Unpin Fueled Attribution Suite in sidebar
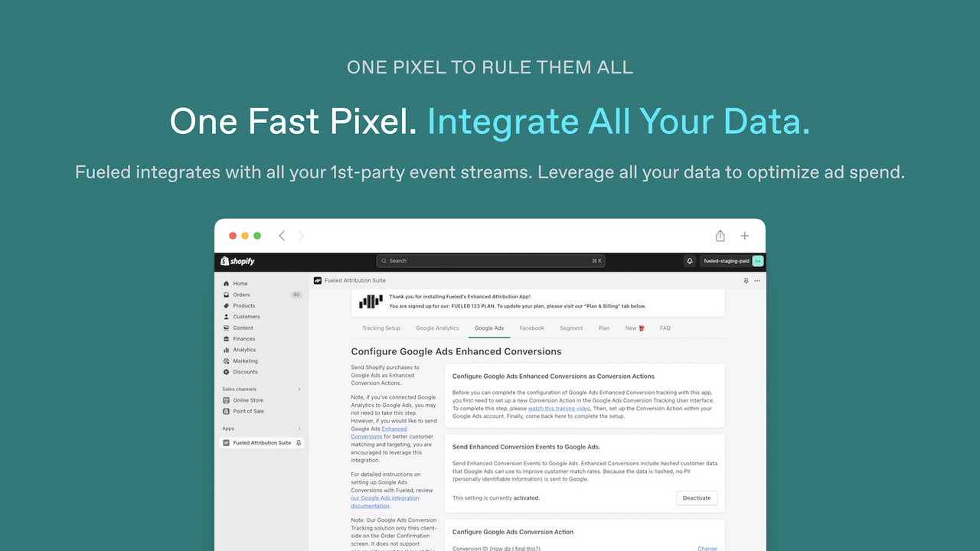 tap(299, 443)
